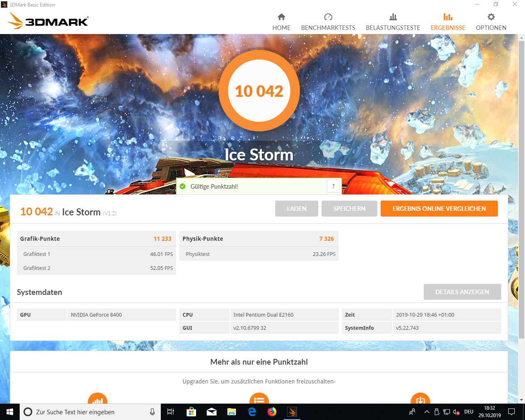Open the BELASTUNGSTESTE tab
This screenshot has width=525, height=420.
(393, 22)
